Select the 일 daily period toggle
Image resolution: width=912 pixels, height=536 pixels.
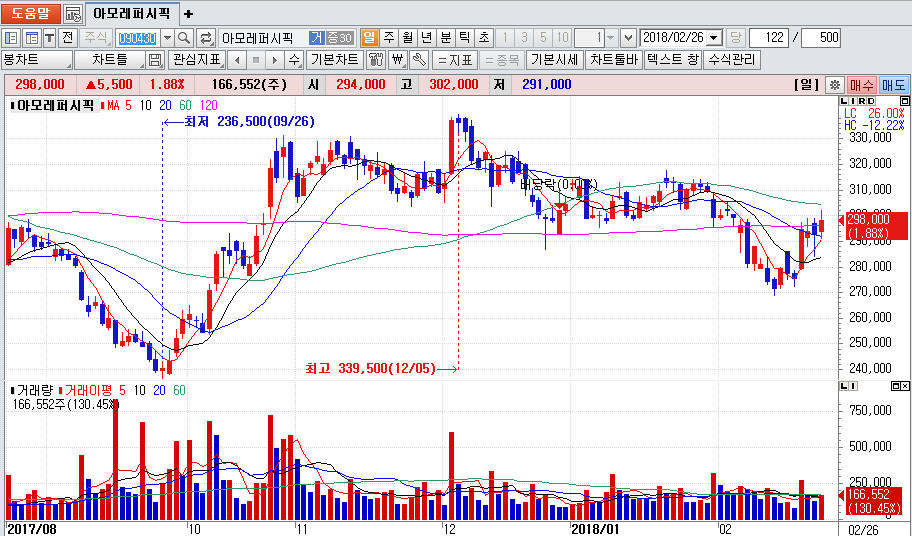point(369,37)
